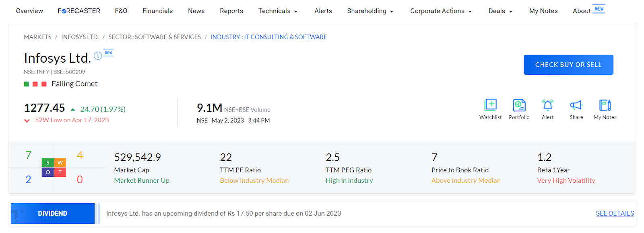Viewport: 644px width, 233px height.
Task: Switch to the F&O tab
Action: click(x=121, y=11)
